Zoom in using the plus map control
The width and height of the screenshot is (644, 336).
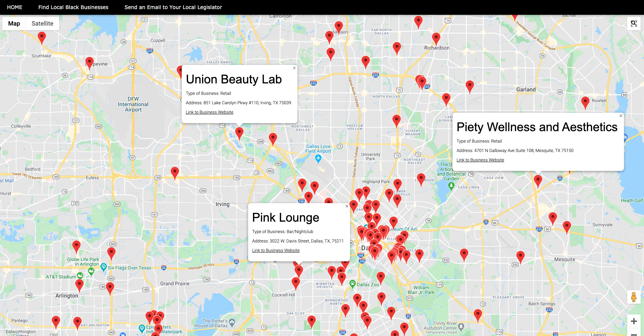tap(633, 321)
